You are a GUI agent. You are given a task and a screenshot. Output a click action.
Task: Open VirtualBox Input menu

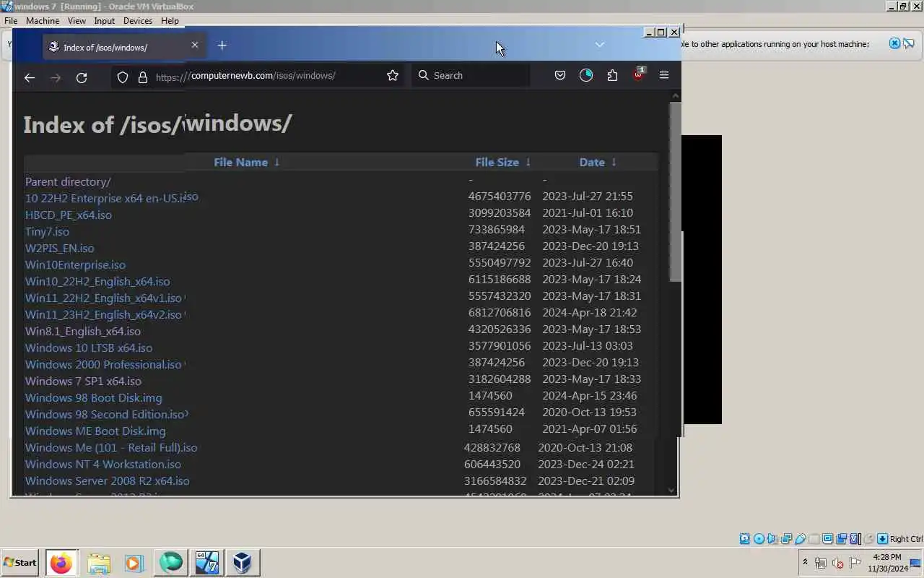click(x=104, y=21)
